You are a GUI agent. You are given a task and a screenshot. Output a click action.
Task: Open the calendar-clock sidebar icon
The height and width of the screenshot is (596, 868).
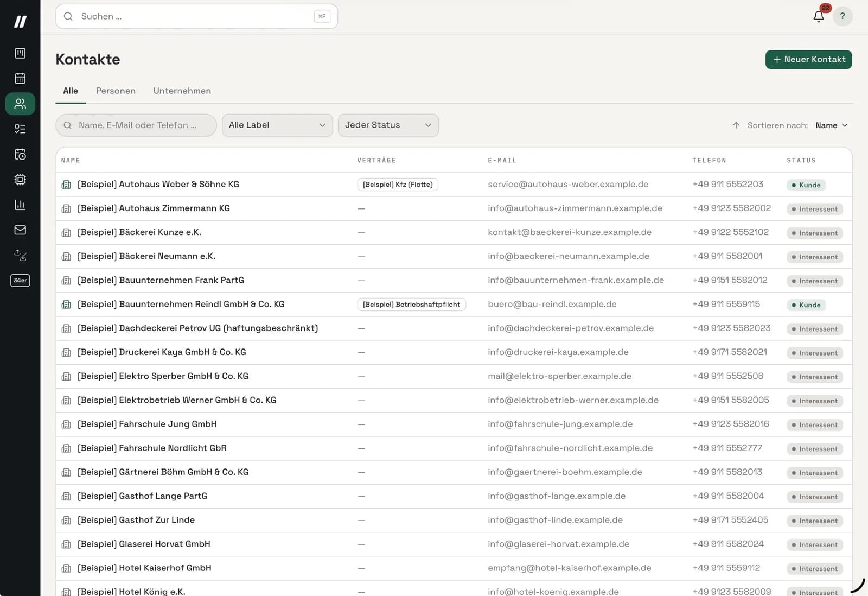[20, 154]
